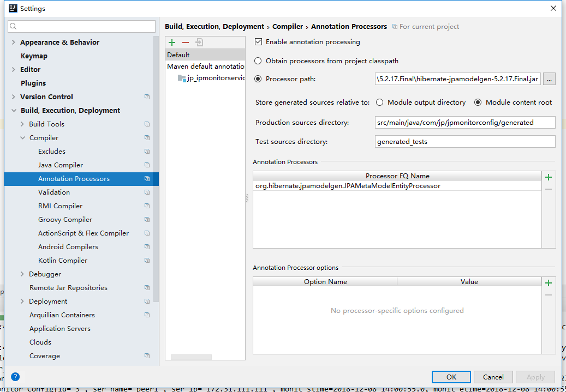
Task: Click project-level icon next to Coverage
Action: point(147,356)
